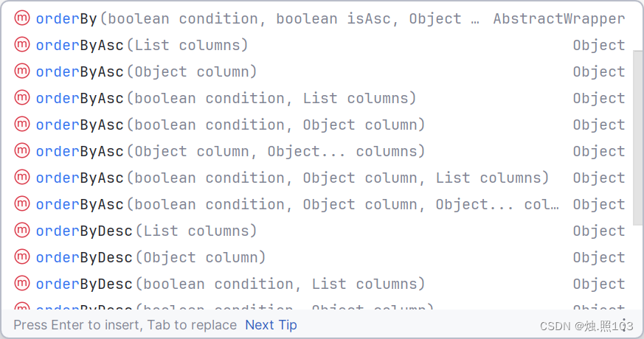Open the vertical dots options menu in footer
The height and width of the screenshot is (339, 644).
pos(624,325)
